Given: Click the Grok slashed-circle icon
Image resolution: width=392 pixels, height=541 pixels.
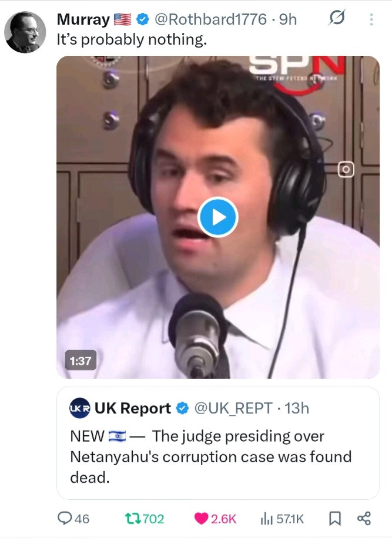Looking at the screenshot, I should 337,18.
